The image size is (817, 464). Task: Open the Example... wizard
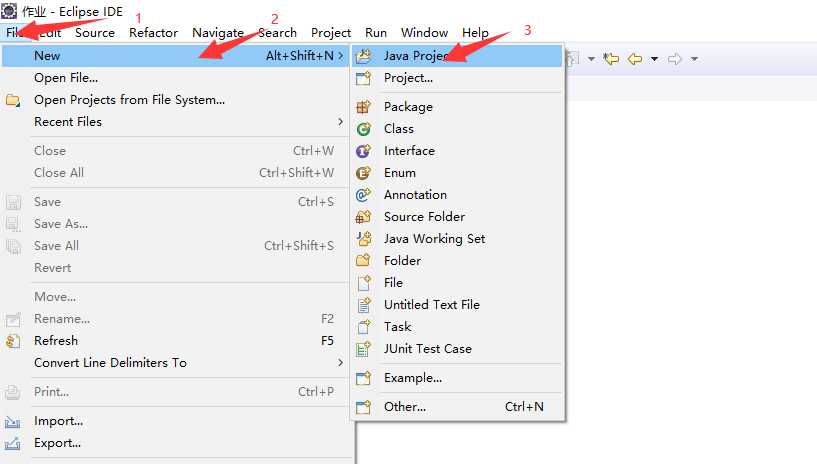click(x=457, y=378)
